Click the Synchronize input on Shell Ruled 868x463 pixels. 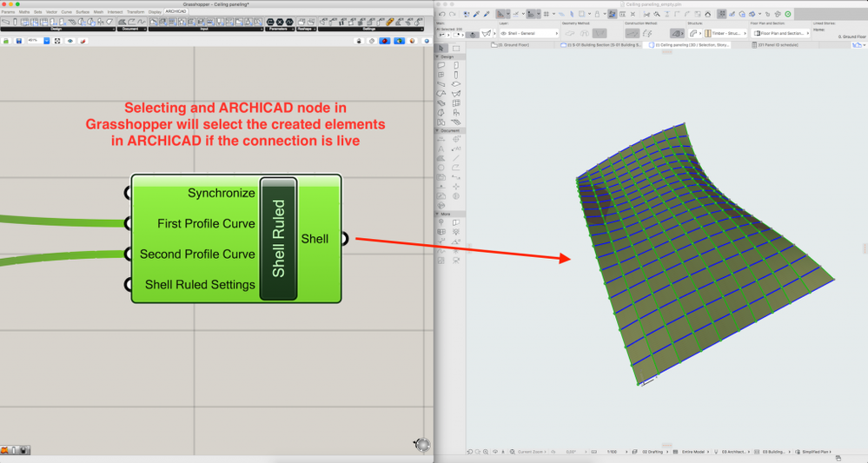pyautogui.click(x=221, y=193)
